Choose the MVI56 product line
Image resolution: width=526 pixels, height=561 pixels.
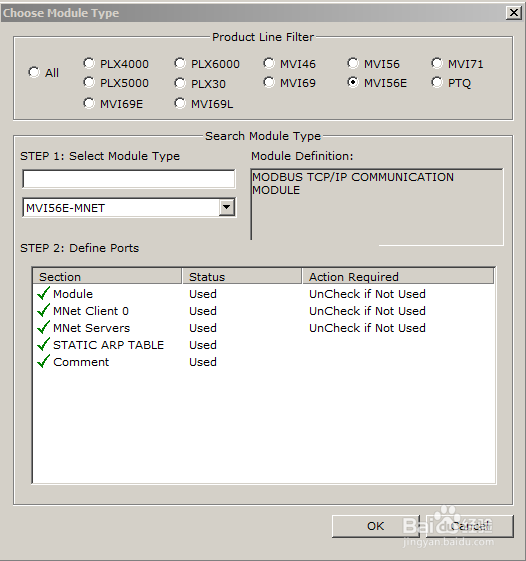pos(353,64)
